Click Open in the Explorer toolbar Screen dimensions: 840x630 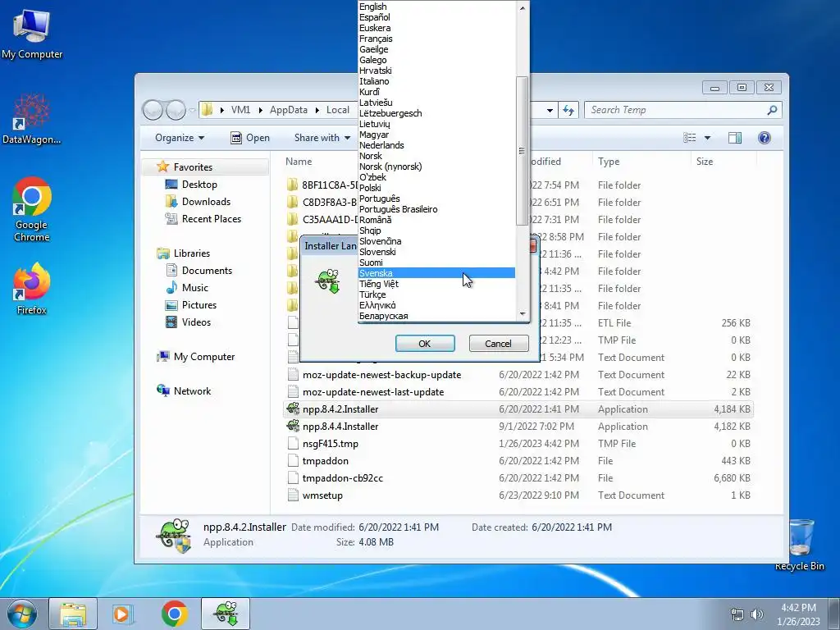click(249, 138)
